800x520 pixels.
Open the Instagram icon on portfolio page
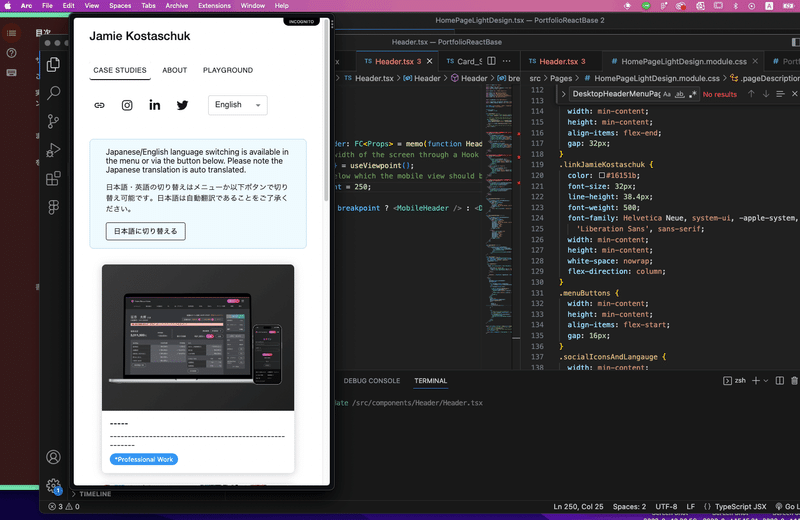tap(127, 105)
